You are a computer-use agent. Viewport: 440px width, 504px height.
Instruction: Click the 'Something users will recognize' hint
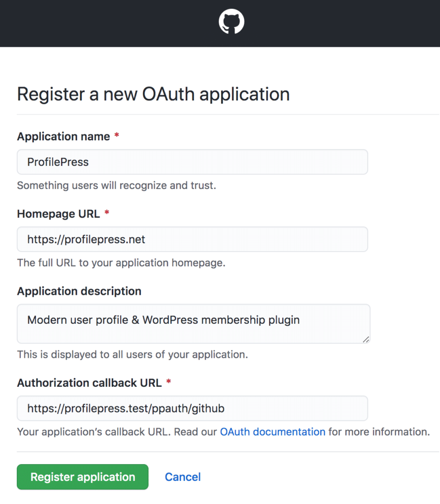(x=116, y=186)
